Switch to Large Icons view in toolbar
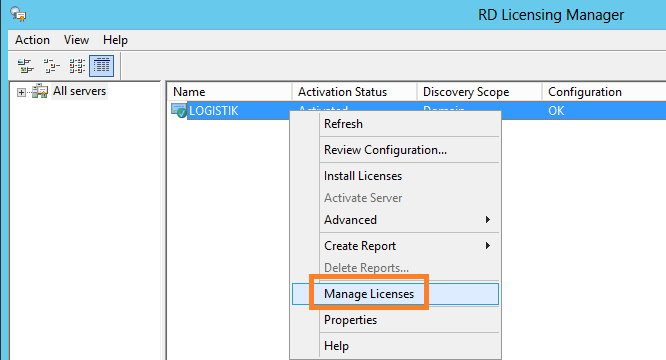 tap(25, 66)
